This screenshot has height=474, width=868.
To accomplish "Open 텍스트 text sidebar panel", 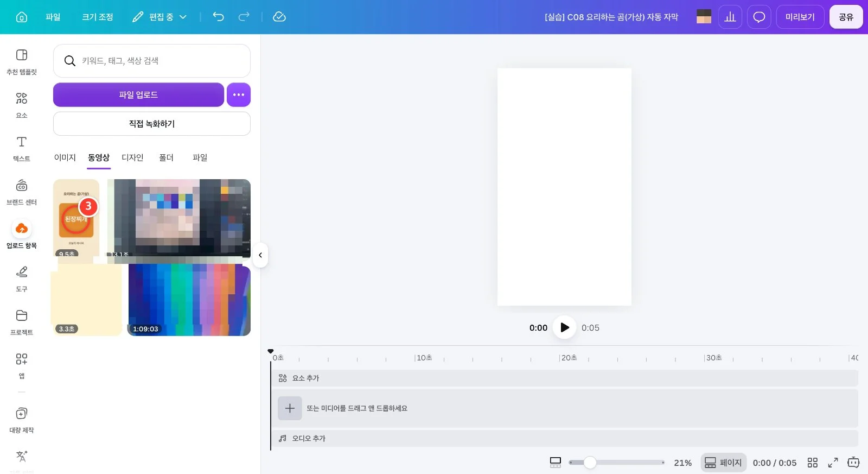I will pos(22,149).
